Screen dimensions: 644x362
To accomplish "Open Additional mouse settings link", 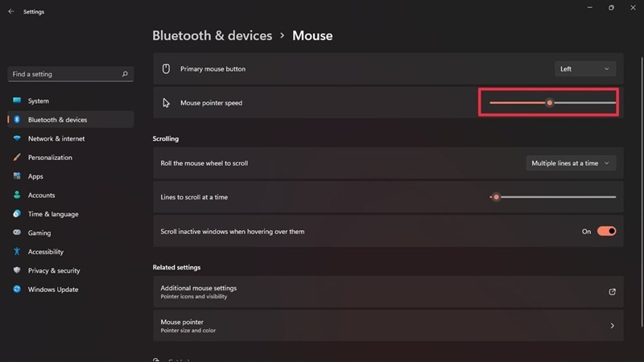I will click(x=388, y=291).
